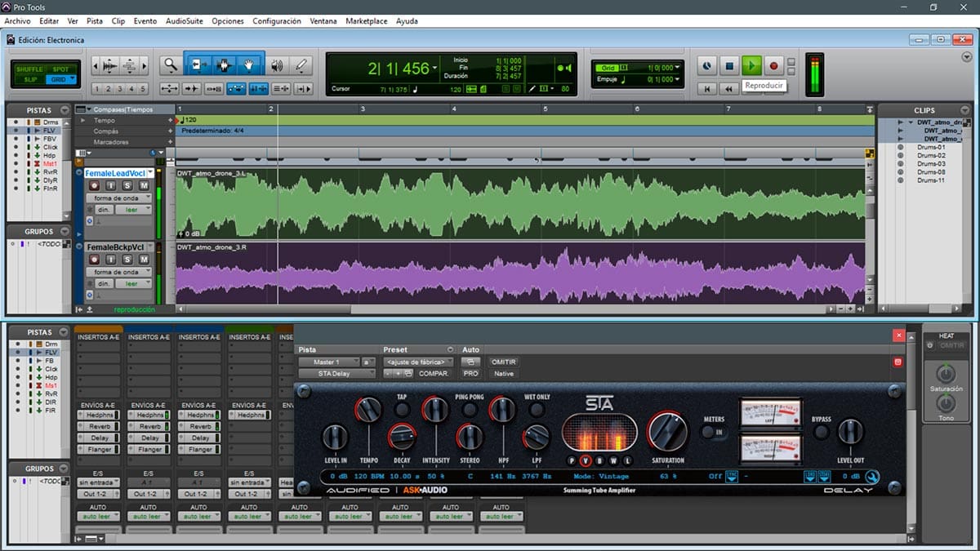The height and width of the screenshot is (551, 980).
Task: Open the AudioSuite menu
Action: coord(185,21)
